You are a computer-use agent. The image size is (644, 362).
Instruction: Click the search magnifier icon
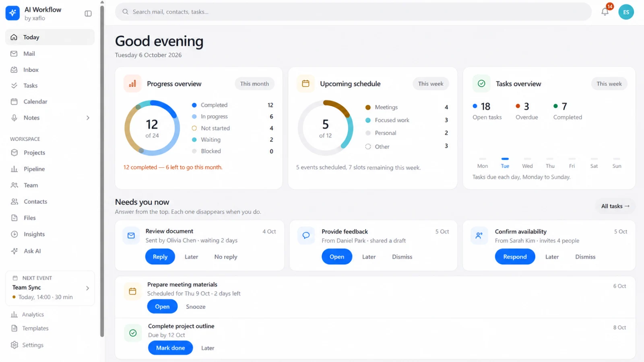pos(126,12)
